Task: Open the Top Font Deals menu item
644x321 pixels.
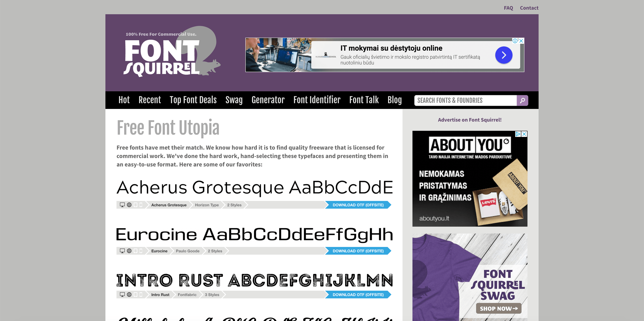Action: point(193,100)
